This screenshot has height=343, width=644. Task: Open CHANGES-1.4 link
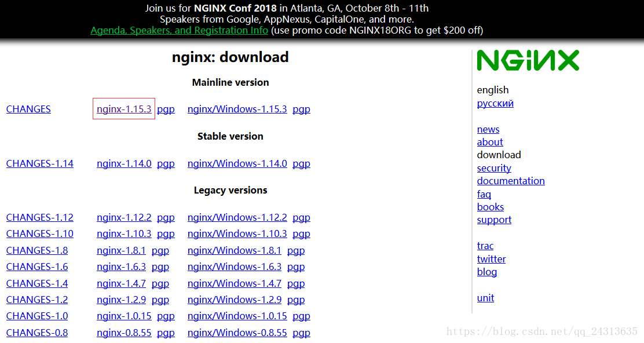pyautogui.click(x=37, y=283)
